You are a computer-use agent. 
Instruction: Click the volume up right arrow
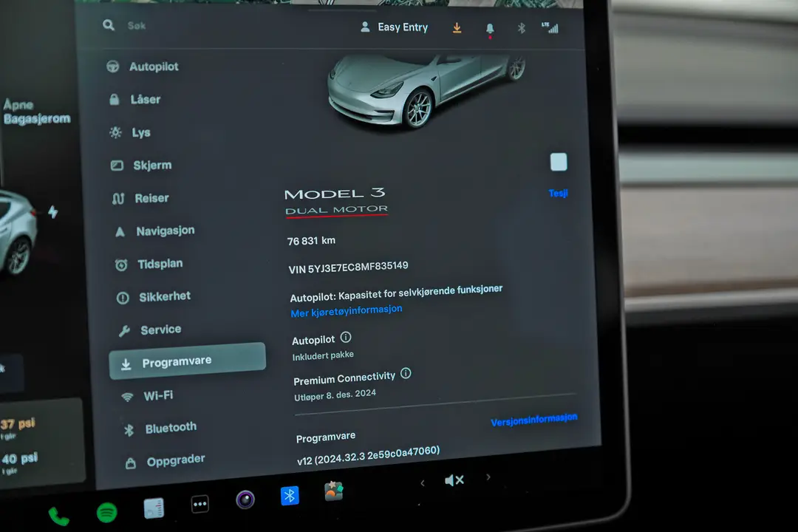(x=488, y=477)
